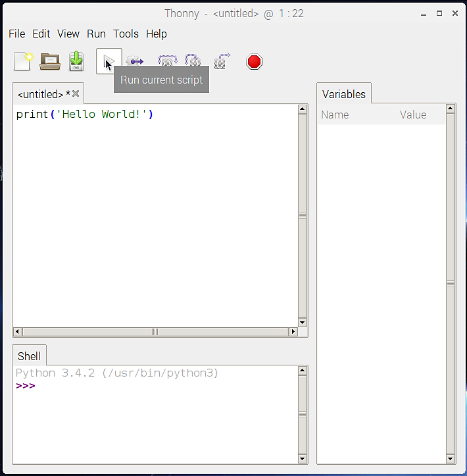Click the Step out icon
467x476 pixels.
pos(222,61)
